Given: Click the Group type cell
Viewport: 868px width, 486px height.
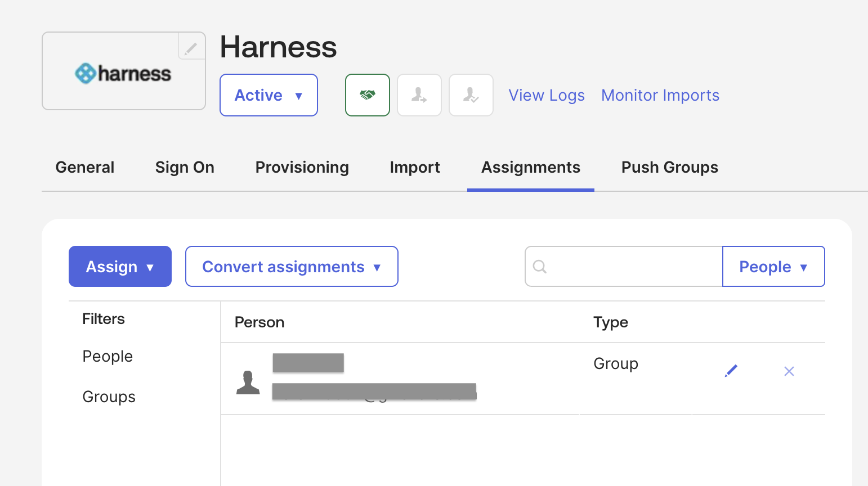Looking at the screenshot, I should coord(616,364).
